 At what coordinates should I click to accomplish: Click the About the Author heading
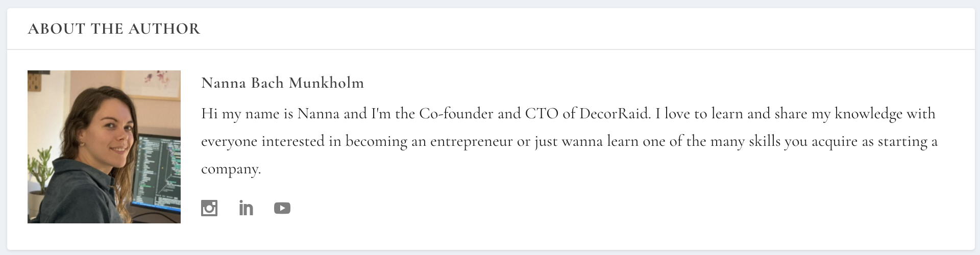point(114,29)
